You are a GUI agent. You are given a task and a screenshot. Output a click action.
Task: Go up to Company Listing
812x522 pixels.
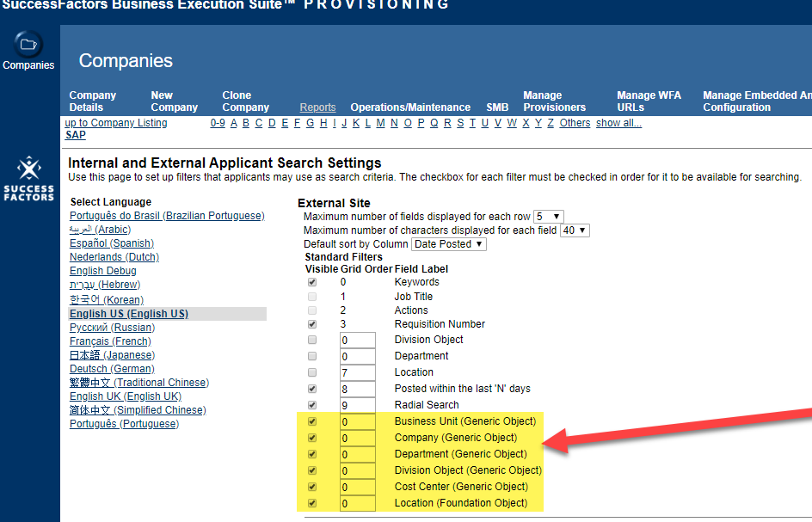(116, 123)
